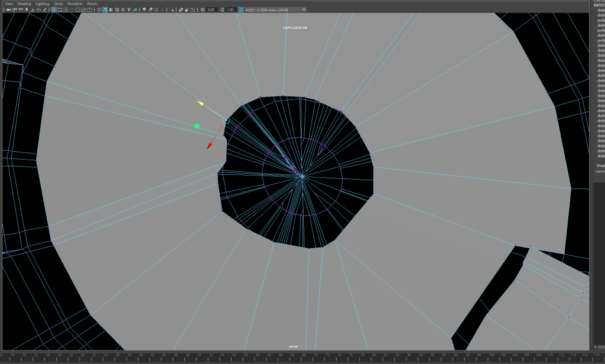Open the Shading menu
This screenshot has height=364, width=605.
(x=24, y=4)
